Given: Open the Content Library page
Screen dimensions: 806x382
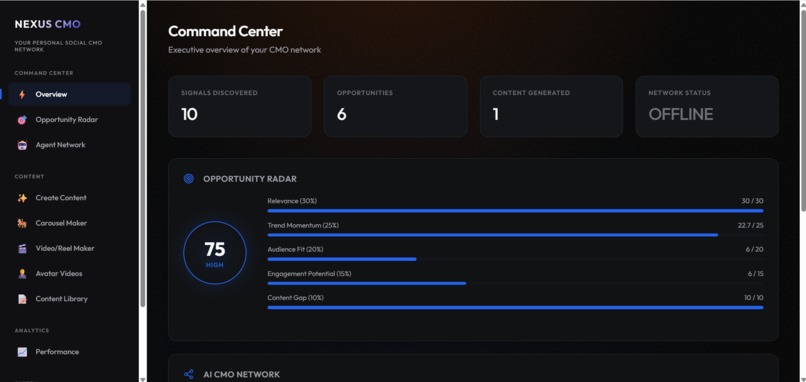Looking at the screenshot, I should (x=69, y=299).
